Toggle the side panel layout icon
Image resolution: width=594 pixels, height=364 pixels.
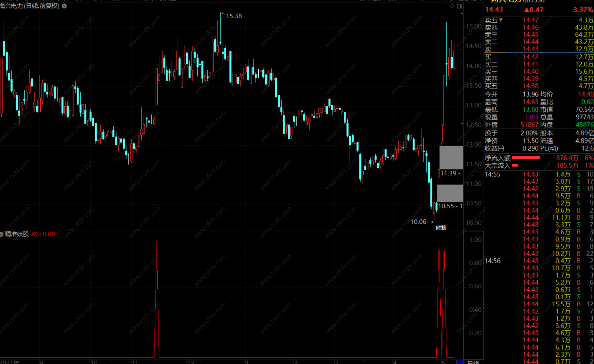pyautogui.click(x=460, y=6)
